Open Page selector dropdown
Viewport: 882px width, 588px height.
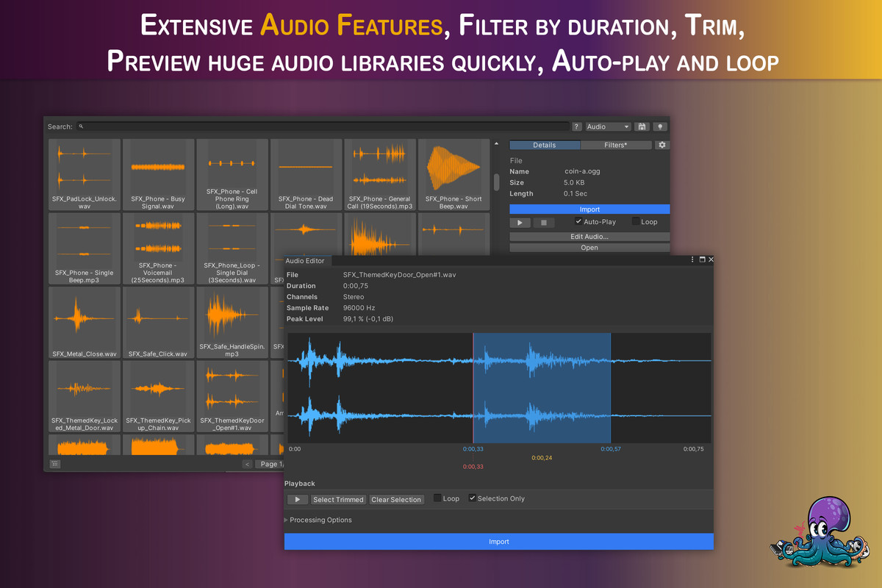[270, 464]
